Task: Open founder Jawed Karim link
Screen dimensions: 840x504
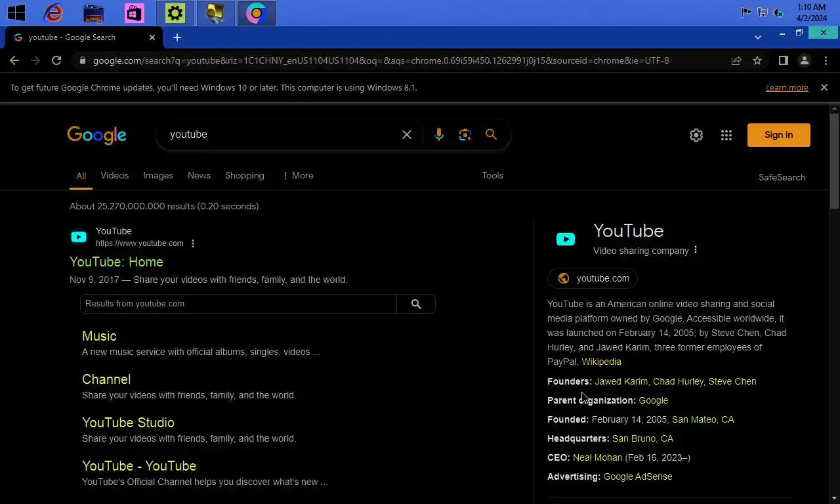Action: (x=621, y=381)
